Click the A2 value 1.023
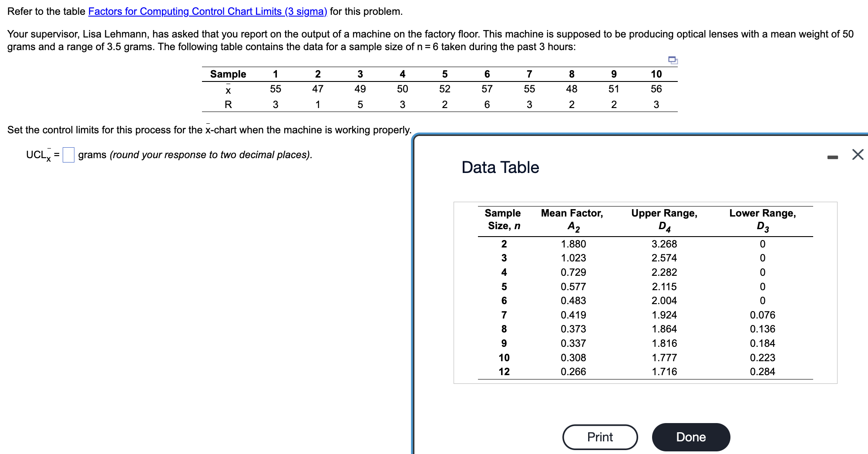Viewport: 868px width, 454px height. (573, 258)
